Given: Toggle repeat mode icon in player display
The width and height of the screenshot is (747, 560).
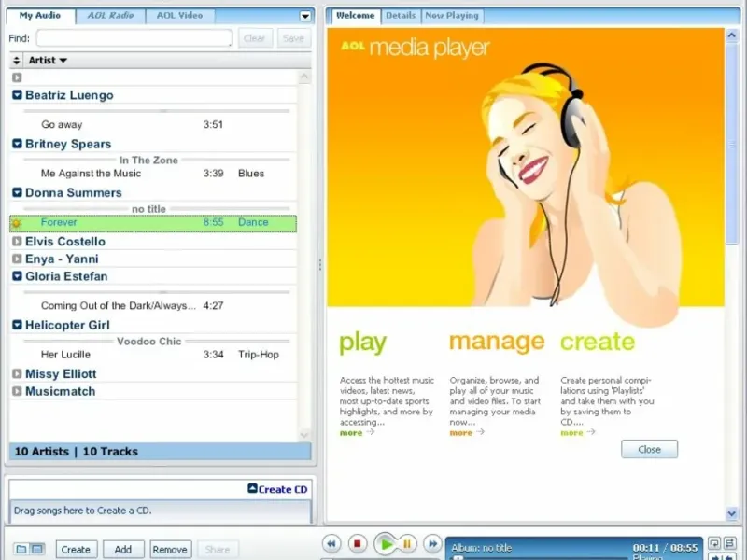Looking at the screenshot, I should click(713, 543).
